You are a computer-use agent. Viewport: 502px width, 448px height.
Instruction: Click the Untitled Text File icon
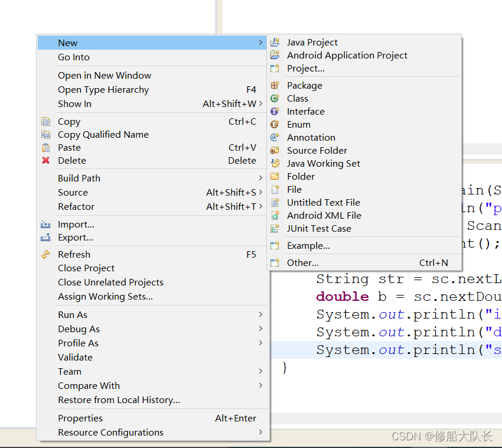coord(275,202)
